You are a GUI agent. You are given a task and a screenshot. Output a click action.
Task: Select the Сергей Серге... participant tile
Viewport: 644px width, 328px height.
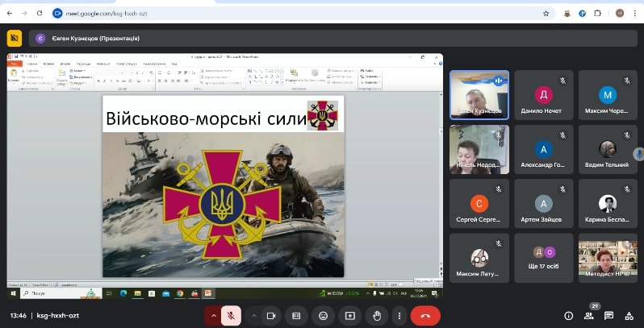pyautogui.click(x=479, y=203)
